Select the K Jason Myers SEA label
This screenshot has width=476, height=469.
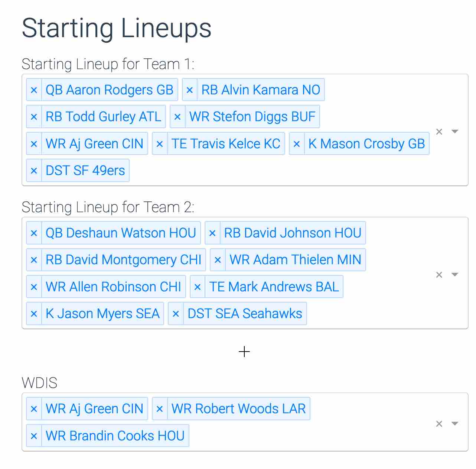tap(102, 314)
